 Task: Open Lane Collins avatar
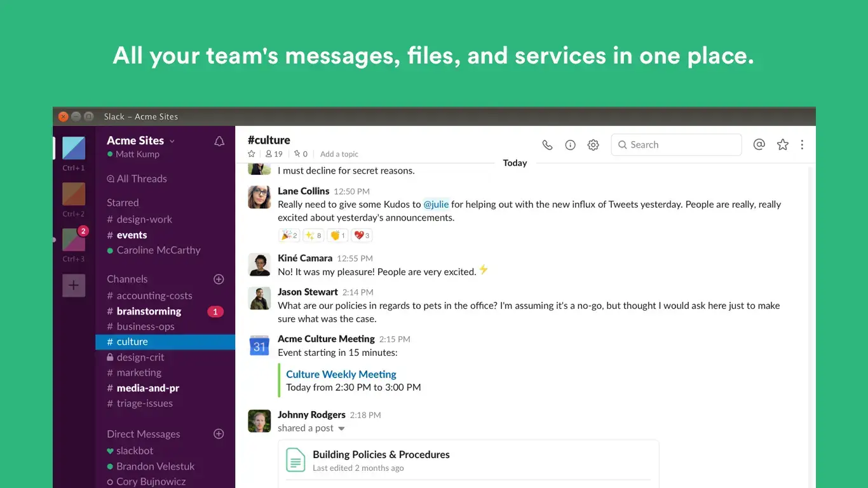pyautogui.click(x=259, y=198)
